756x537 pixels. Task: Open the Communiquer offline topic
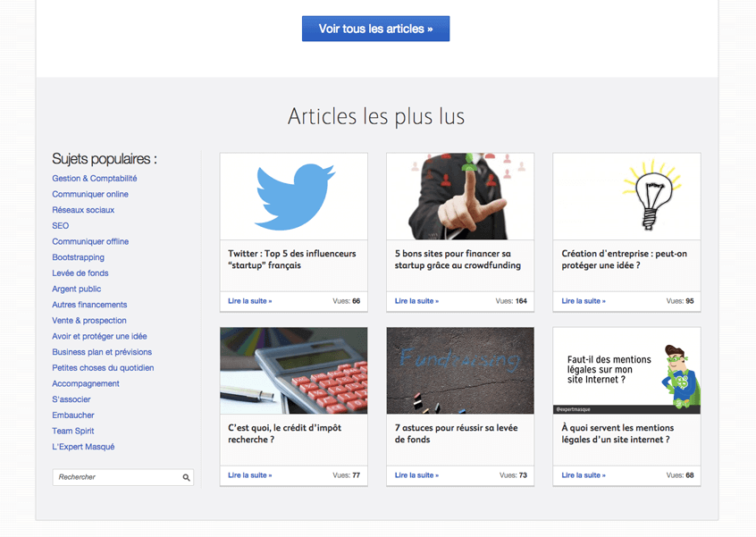point(90,241)
